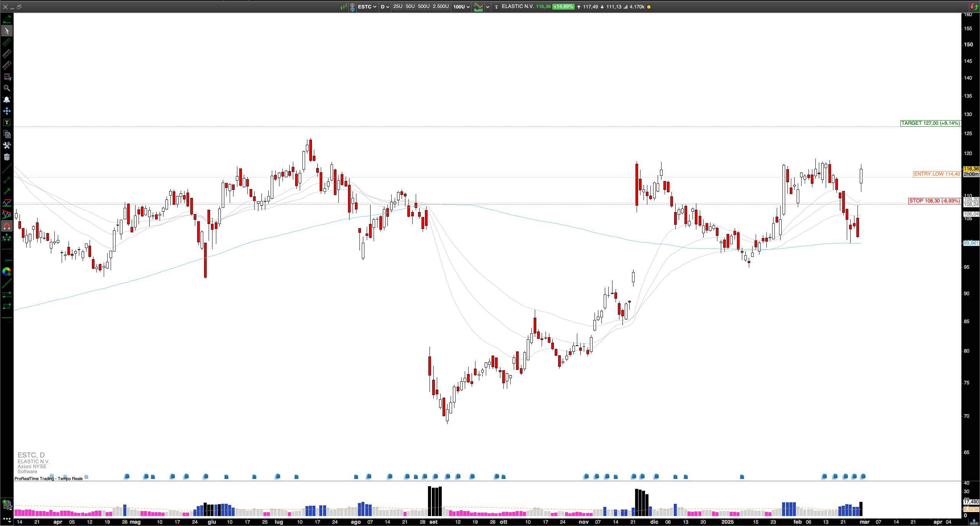The image size is (980, 526).
Task: Open the ESTC symbol dropdown
Action: point(367,7)
